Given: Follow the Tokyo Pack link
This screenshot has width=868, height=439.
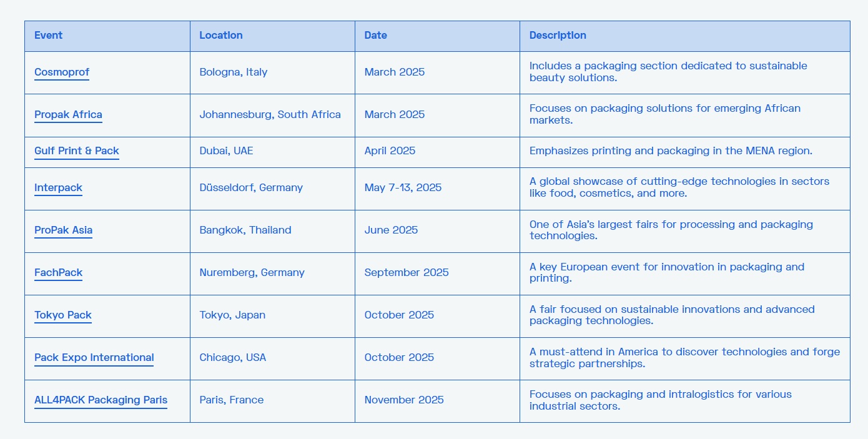Looking at the screenshot, I should coord(62,315).
